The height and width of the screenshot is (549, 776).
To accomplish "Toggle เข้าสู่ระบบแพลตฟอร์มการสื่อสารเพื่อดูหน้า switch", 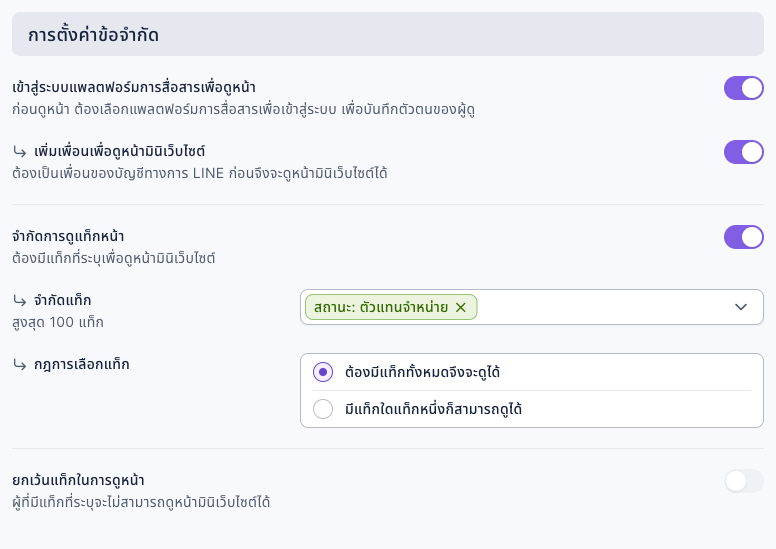I will [743, 88].
